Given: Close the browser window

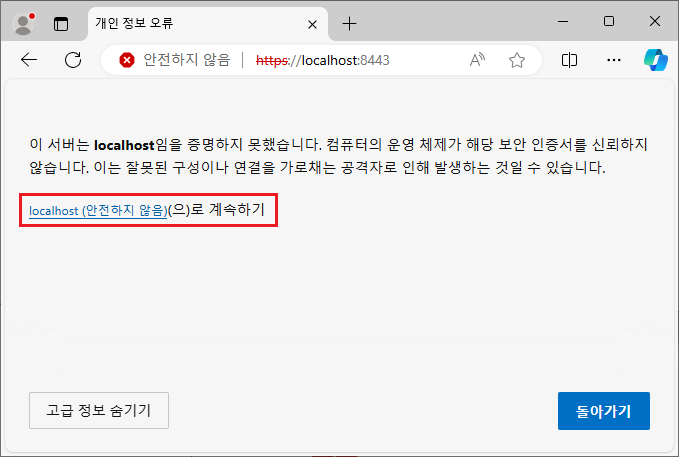Looking at the screenshot, I should [x=655, y=21].
